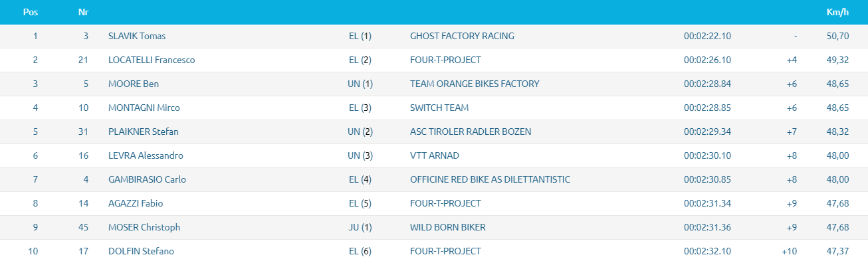Image resolution: width=868 pixels, height=263 pixels.
Task: Open DOLFIN Stefano's result
Action: point(142,251)
